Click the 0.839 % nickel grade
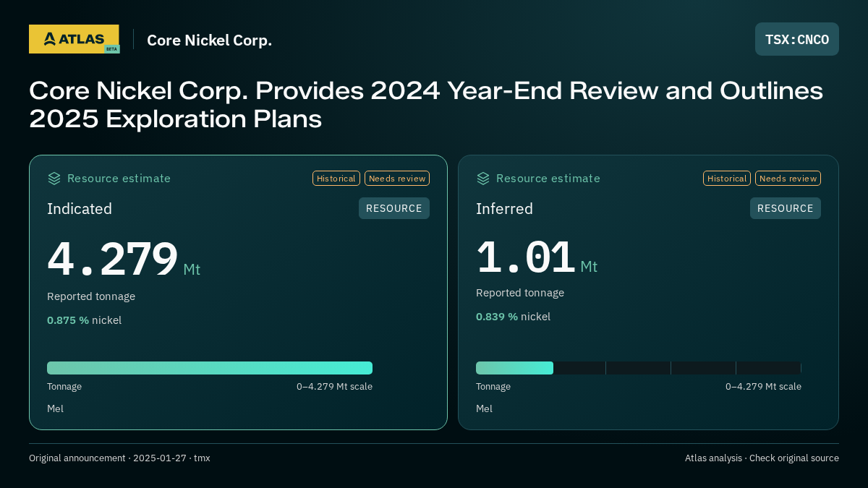 pyautogui.click(x=513, y=317)
